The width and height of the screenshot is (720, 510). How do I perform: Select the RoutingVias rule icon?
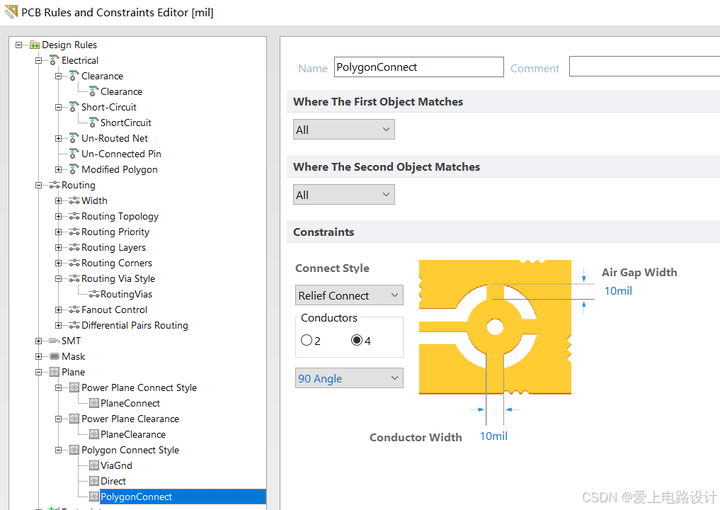tap(94, 294)
